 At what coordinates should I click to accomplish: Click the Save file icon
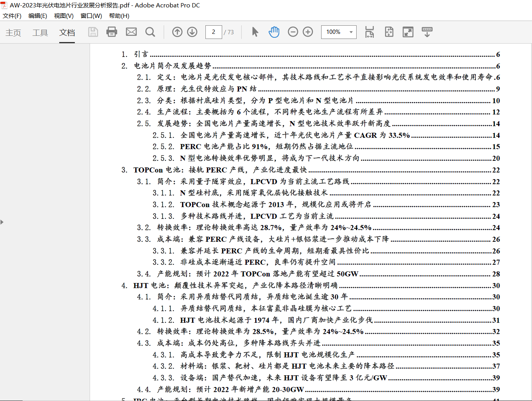tap(93, 32)
